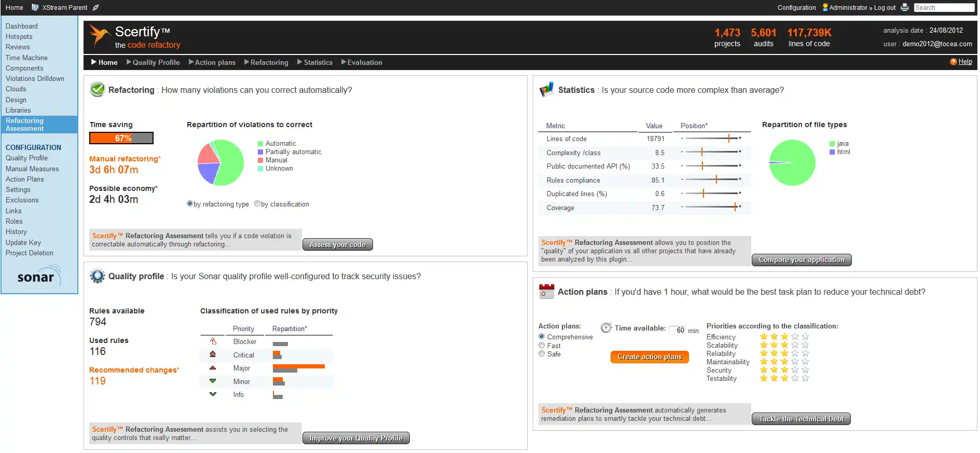Open Dashboard in the sidebar
Image resolution: width=980 pixels, height=453 pixels.
(22, 26)
